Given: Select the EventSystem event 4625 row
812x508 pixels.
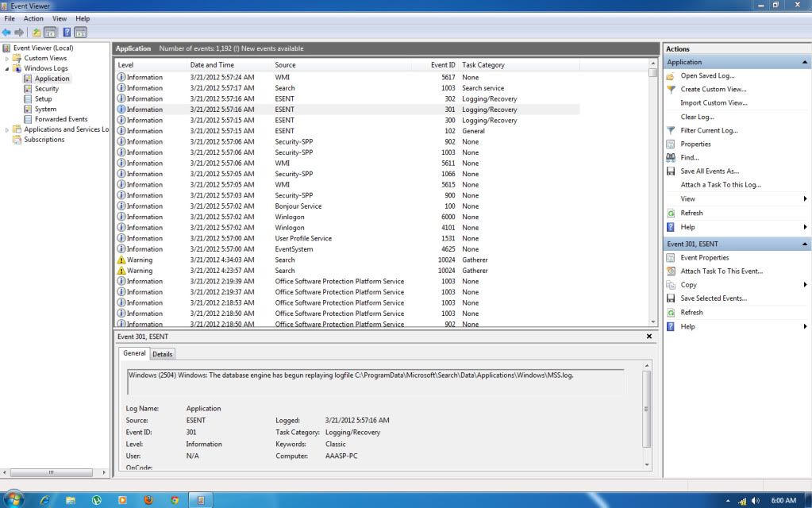Looking at the screenshot, I should (x=347, y=249).
